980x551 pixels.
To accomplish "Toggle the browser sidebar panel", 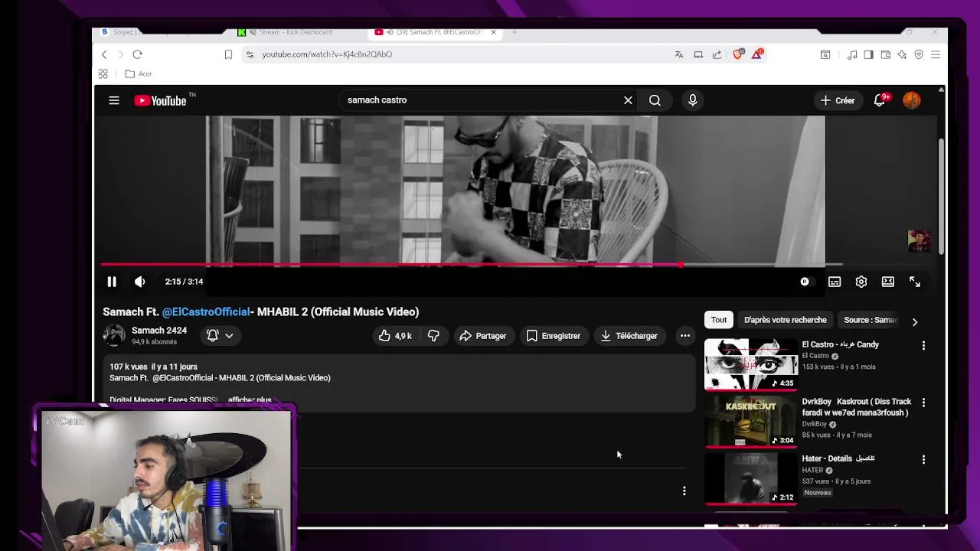I will [868, 54].
